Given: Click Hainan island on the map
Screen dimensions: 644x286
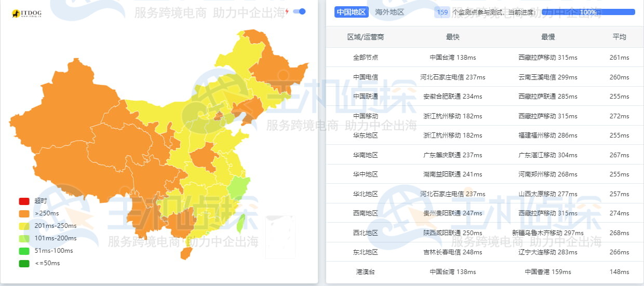Looking at the screenshot, I should coord(186,253).
